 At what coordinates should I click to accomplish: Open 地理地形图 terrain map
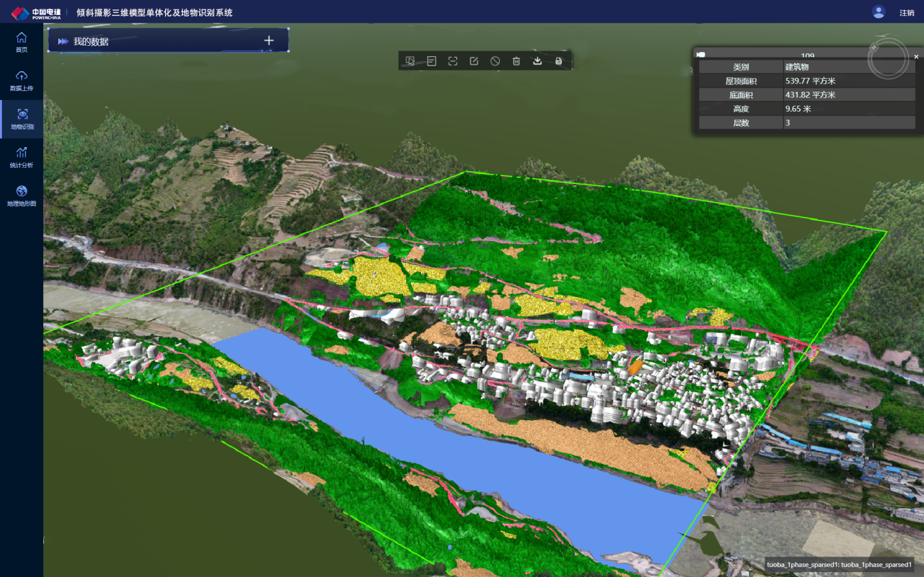22,196
